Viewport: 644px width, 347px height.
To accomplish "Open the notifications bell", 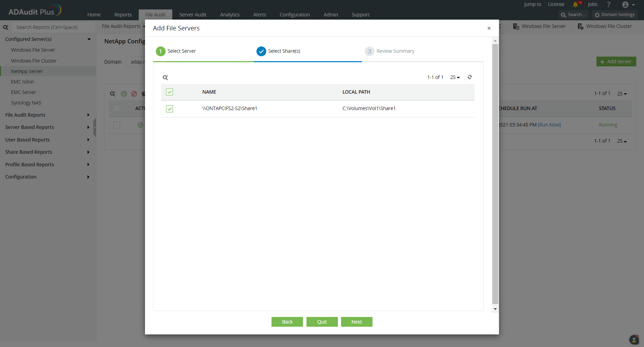I will pos(575,5).
